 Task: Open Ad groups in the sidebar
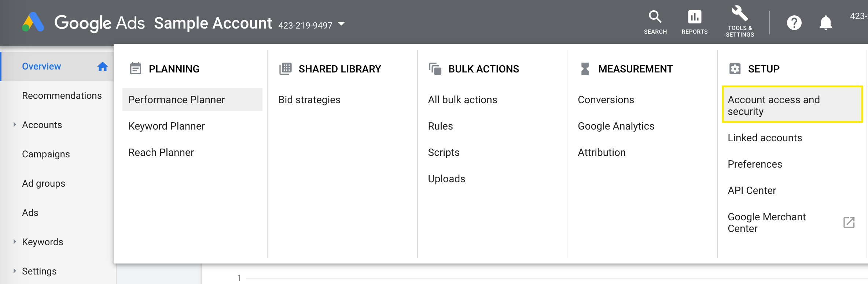click(x=44, y=183)
